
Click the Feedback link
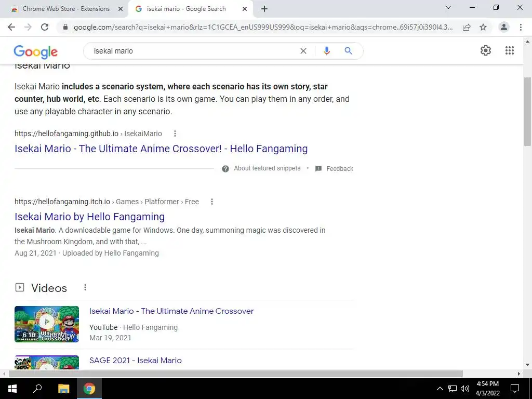340,169
